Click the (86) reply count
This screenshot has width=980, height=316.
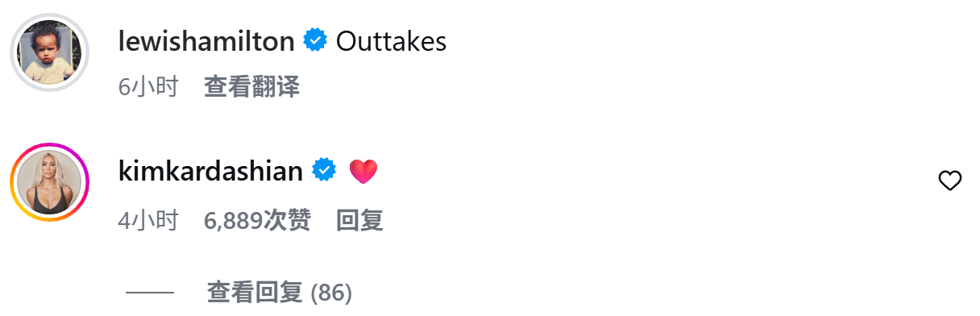(331, 293)
